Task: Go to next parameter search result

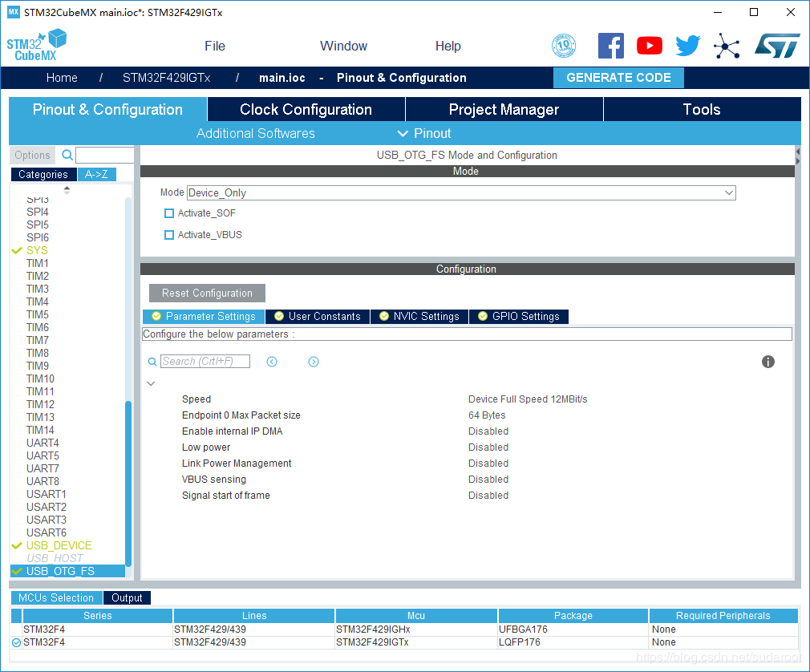Action: (x=314, y=362)
